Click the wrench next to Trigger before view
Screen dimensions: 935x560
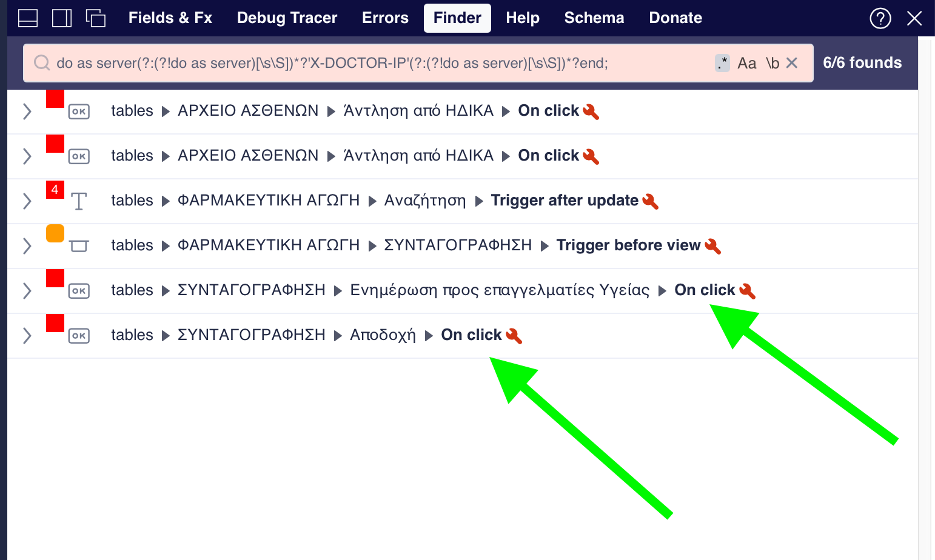pos(713,246)
